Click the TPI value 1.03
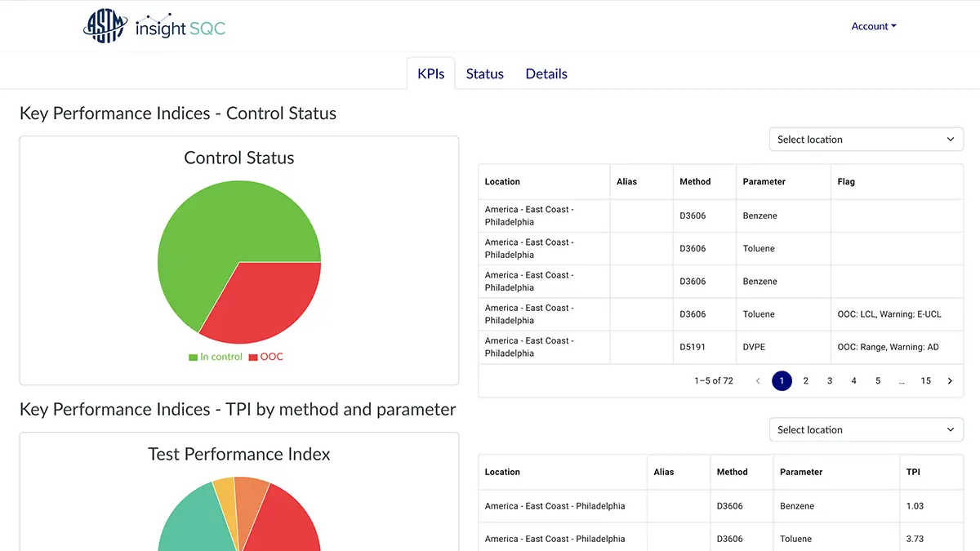980x551 pixels. click(x=915, y=506)
